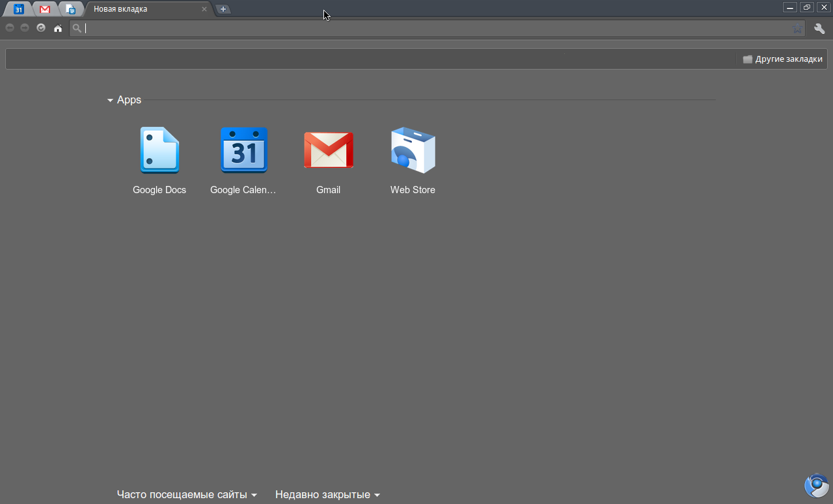Click the back navigation arrow
833x504 pixels.
click(x=10, y=28)
